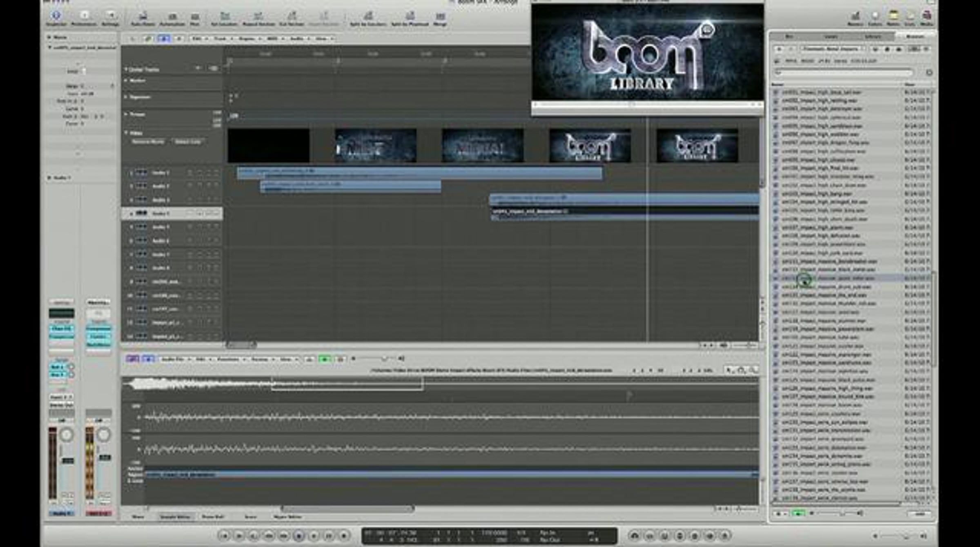
Task: Collapse the region parameters triangle in Inspector
Action: (x=49, y=47)
